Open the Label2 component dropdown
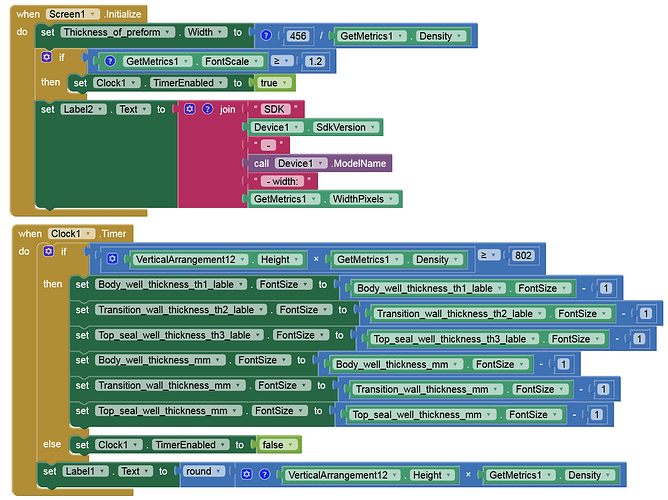668x500 pixels. 84,109
